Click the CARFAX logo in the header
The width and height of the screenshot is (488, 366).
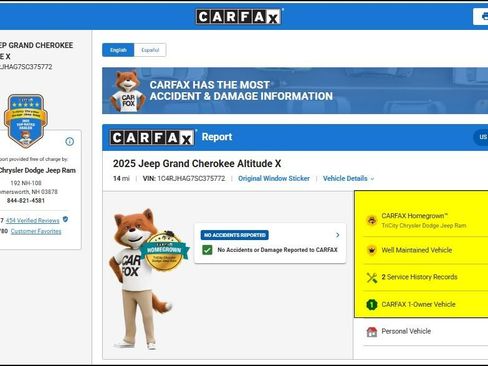(x=238, y=17)
